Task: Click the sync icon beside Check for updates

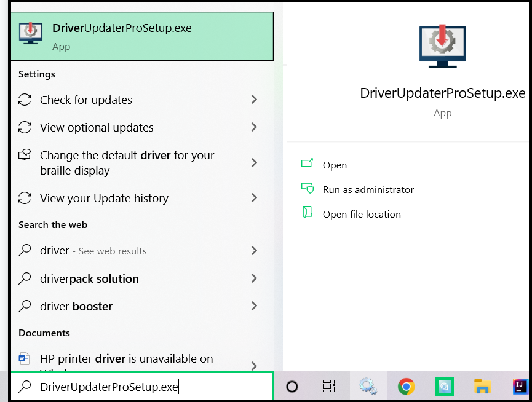Action: pos(25,100)
